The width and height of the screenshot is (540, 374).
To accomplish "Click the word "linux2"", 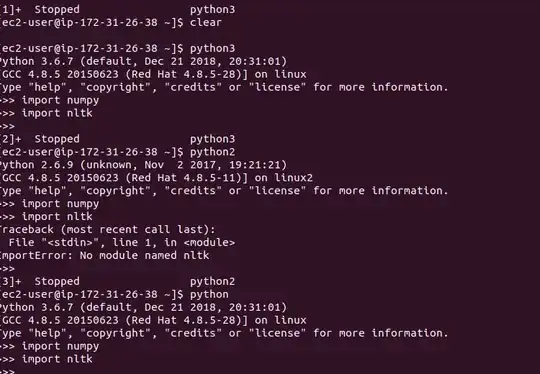I will coord(293,178).
